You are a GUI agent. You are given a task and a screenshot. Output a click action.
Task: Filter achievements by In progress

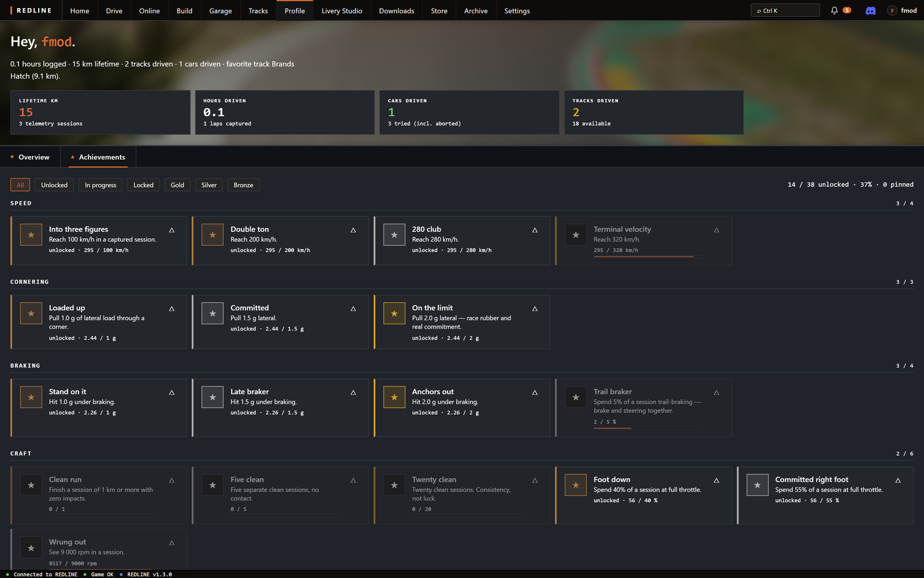[x=100, y=185]
